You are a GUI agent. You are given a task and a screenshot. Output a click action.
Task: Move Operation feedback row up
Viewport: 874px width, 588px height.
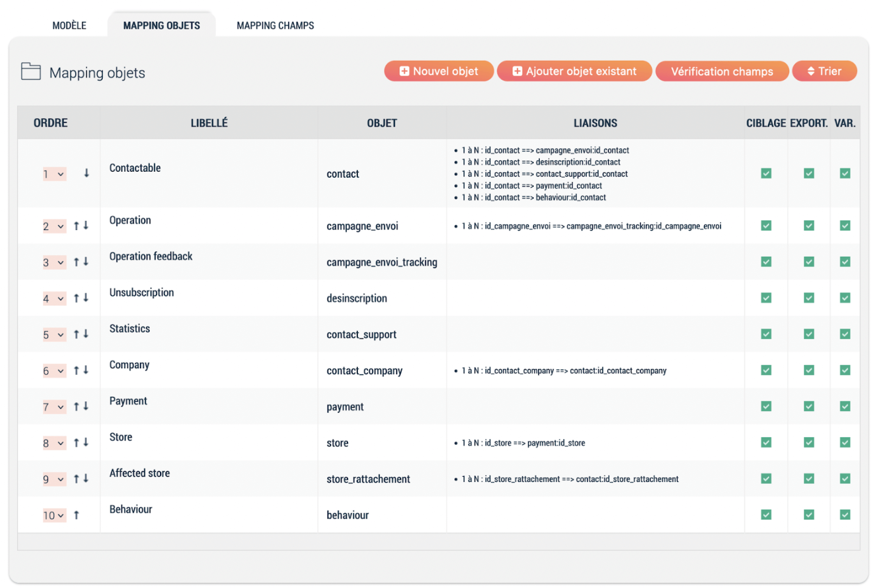[77, 262]
